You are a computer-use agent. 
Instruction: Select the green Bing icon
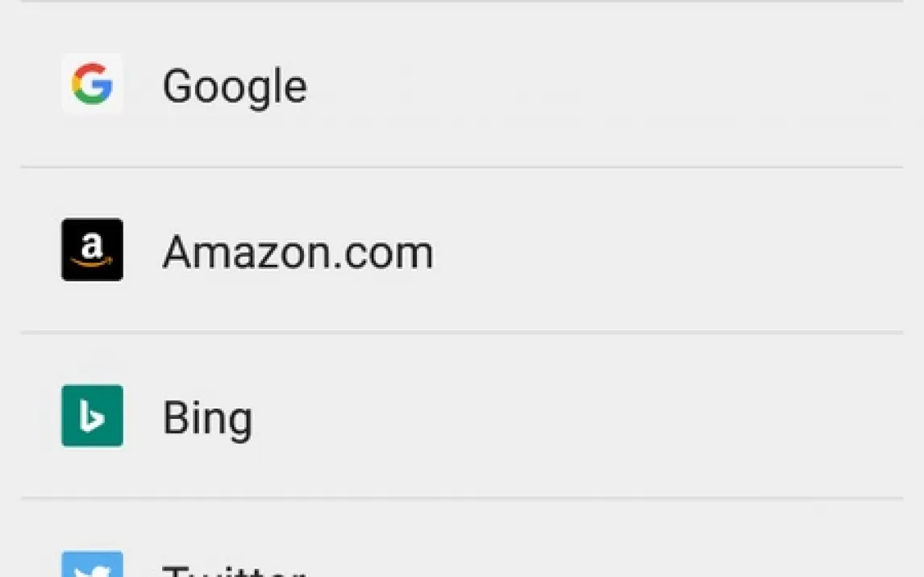tap(92, 416)
